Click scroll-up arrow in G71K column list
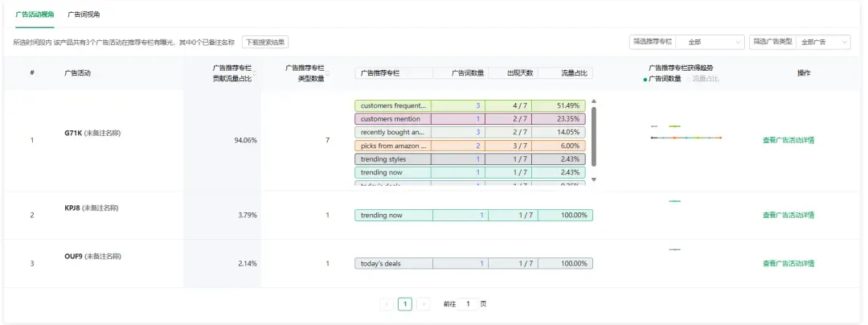 594,101
